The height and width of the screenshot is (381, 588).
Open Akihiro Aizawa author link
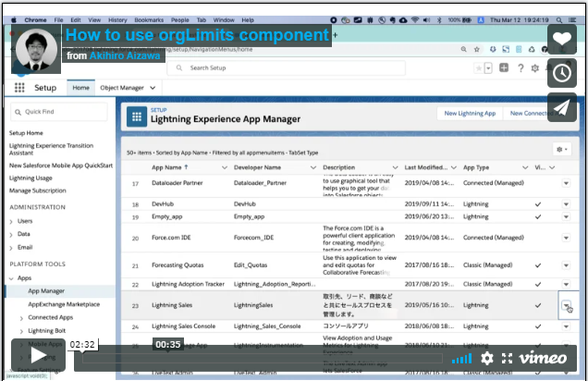[x=125, y=55]
